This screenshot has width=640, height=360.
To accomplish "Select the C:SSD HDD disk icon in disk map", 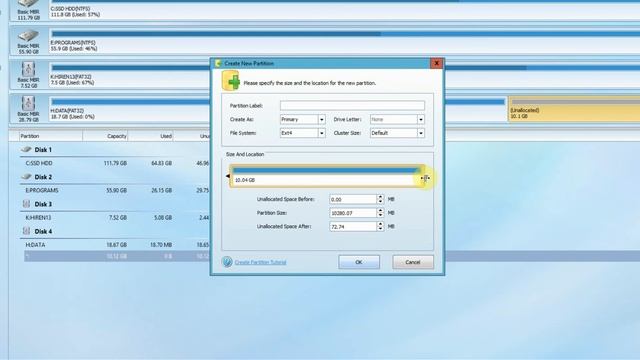I will tap(28, 4).
